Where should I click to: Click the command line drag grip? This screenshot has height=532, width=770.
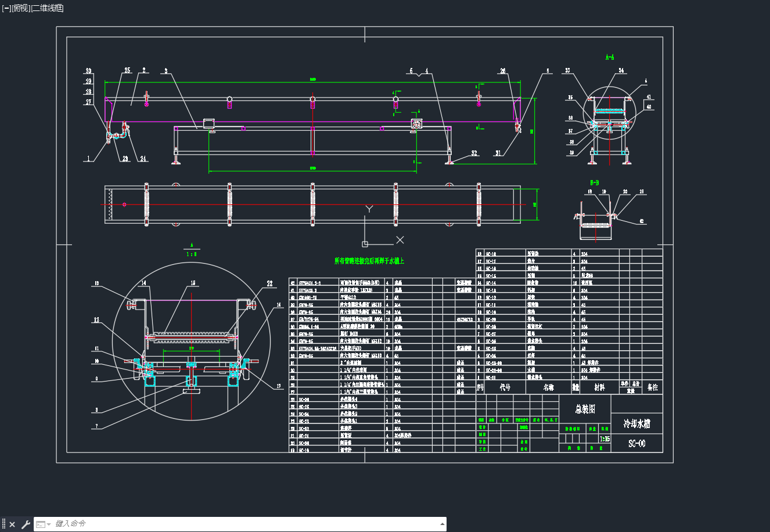3,524
